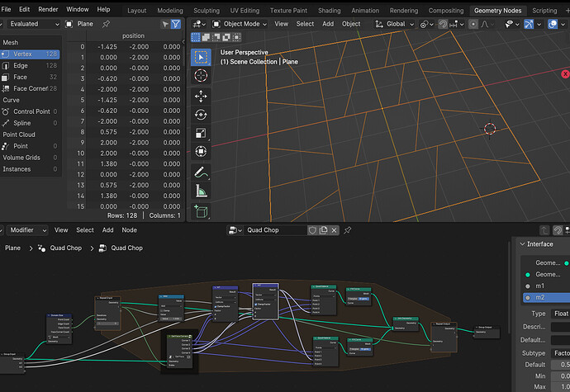Screen dimensions: 570x392
Task: Click the Quad Chop node group name field
Action: 276,230
